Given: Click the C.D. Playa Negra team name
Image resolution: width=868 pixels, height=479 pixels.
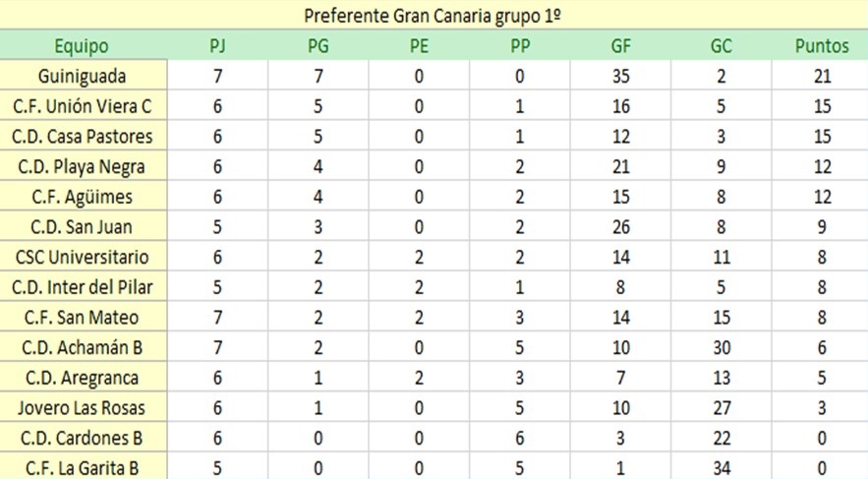Looking at the screenshot, I should pos(83,166).
